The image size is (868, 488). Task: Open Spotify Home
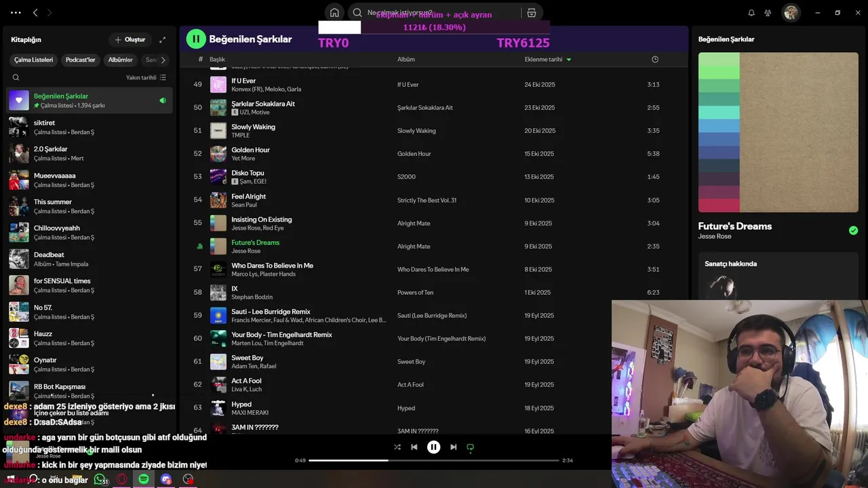(x=334, y=12)
